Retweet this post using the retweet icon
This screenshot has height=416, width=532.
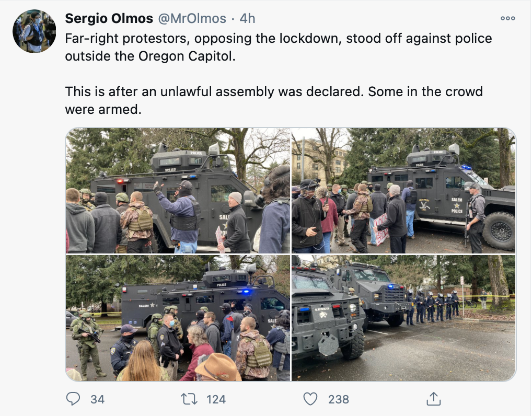pos(188,399)
